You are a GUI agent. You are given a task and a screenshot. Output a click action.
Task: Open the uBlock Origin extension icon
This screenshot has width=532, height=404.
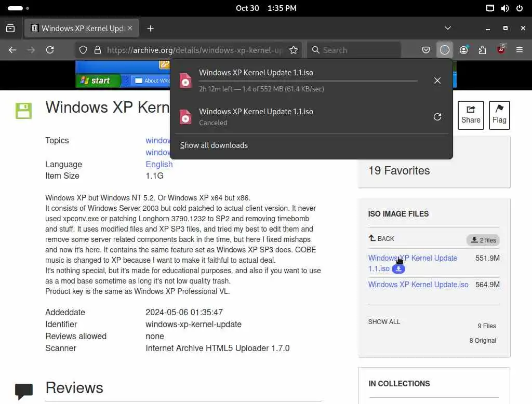coord(501,50)
